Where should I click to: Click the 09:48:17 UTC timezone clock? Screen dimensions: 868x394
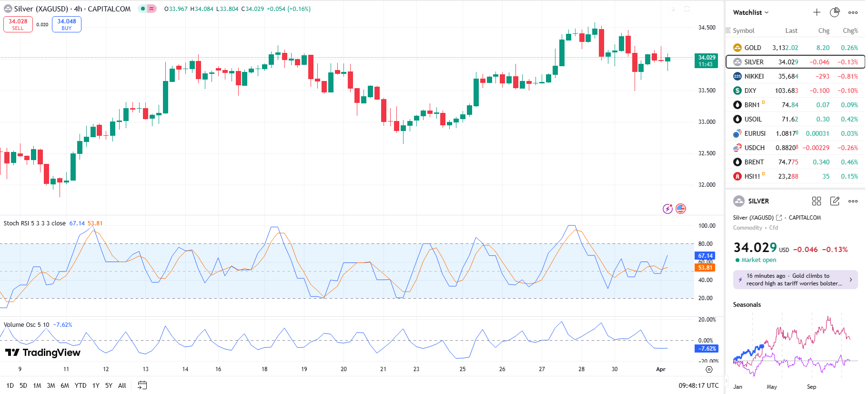tap(698, 385)
